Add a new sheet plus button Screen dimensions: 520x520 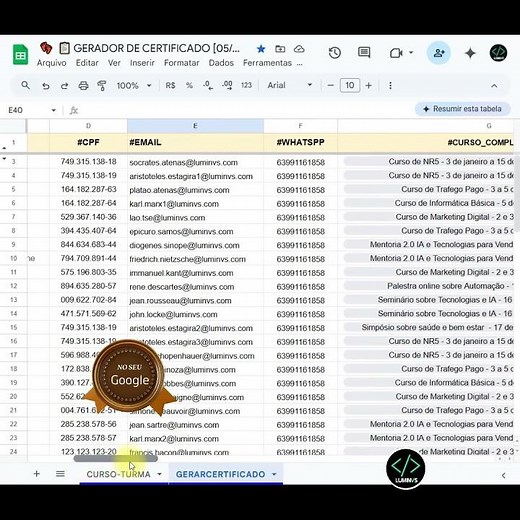pos(37,474)
